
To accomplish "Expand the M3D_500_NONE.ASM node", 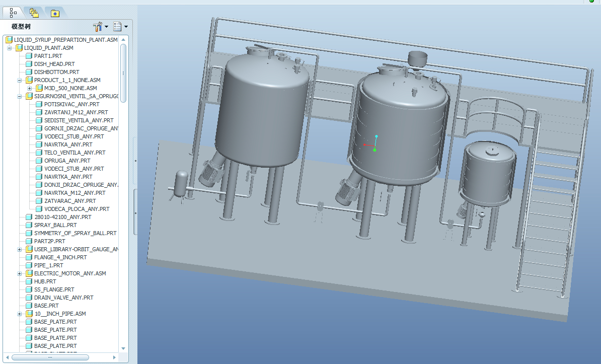I will (29, 88).
